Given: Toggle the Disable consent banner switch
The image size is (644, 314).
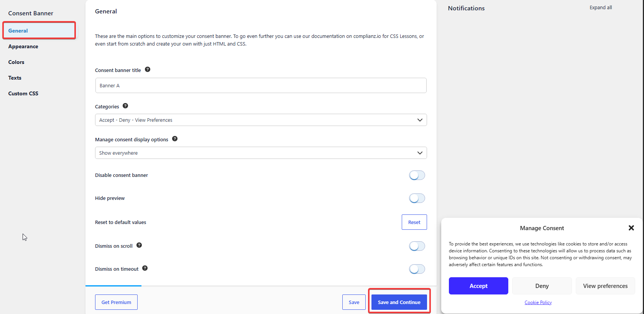Looking at the screenshot, I should pyautogui.click(x=417, y=175).
